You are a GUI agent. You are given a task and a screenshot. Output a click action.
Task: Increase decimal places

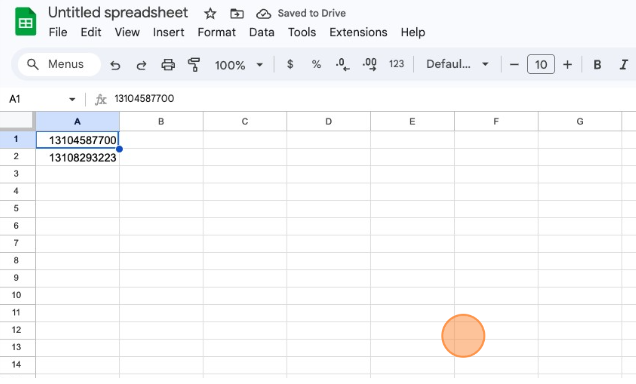[370, 64]
